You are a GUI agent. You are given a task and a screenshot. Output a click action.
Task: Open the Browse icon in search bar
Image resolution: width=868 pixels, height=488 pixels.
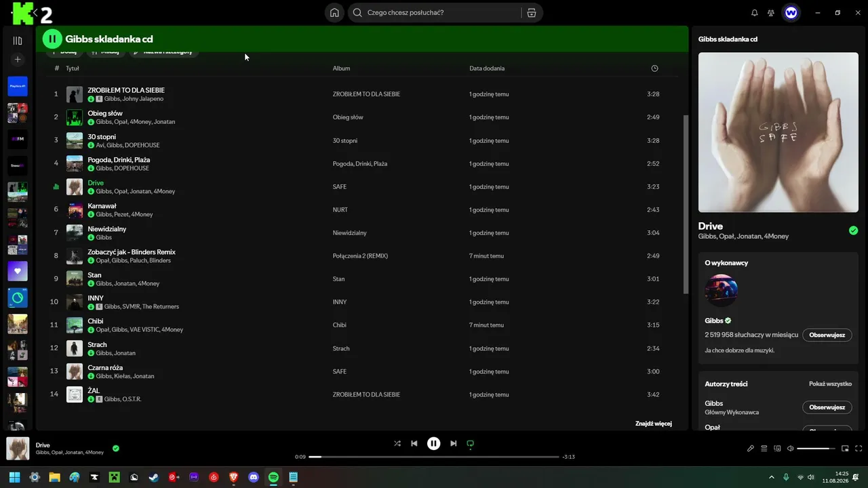click(532, 13)
